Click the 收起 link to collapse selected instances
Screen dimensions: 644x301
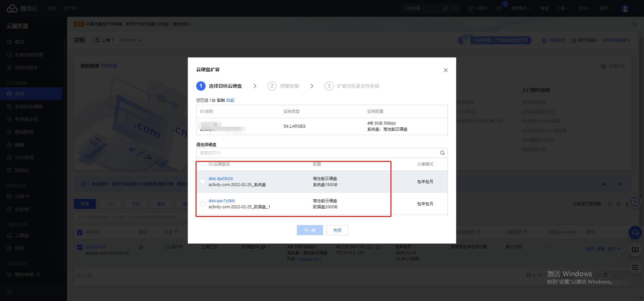[x=230, y=100]
